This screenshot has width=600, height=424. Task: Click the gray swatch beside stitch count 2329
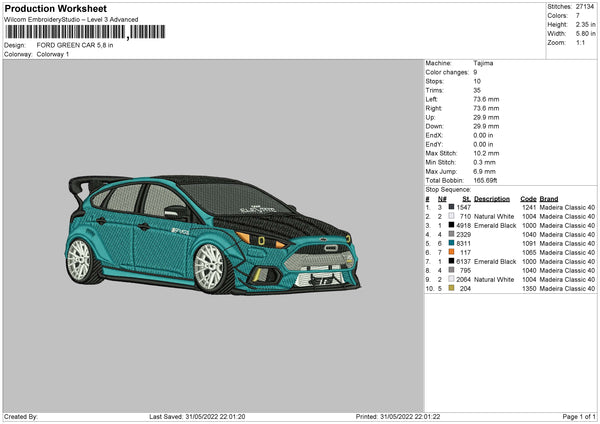point(452,234)
